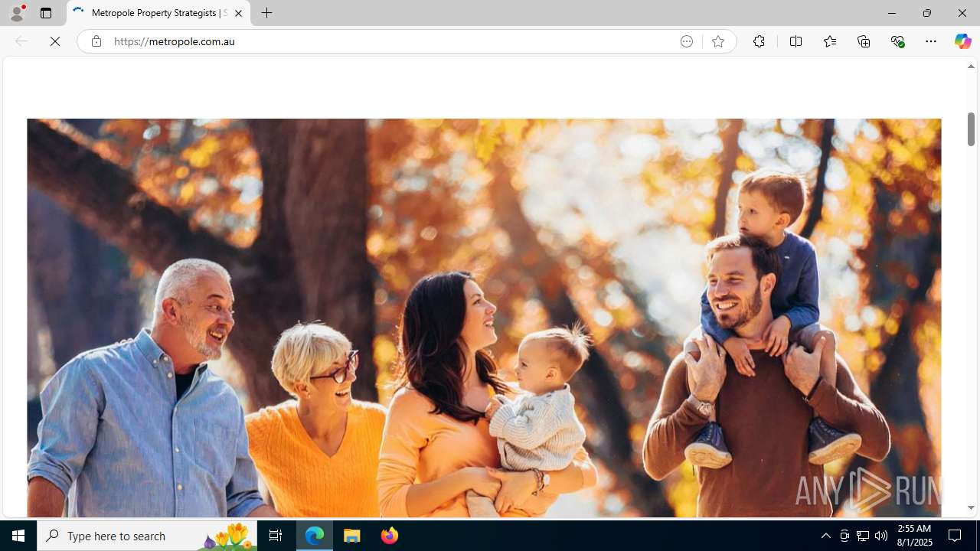Screen dimensions: 980x551
Task: Open the Favorites list icon
Action: 829,41
